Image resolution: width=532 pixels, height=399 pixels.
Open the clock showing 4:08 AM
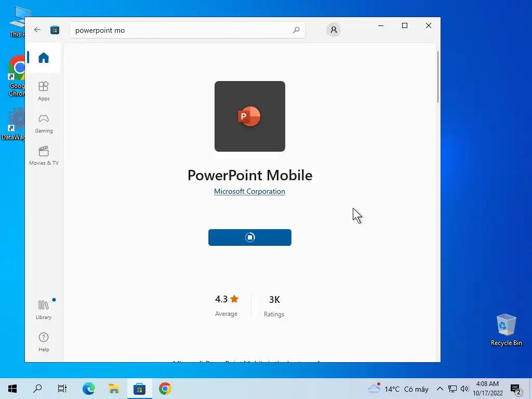(488, 389)
